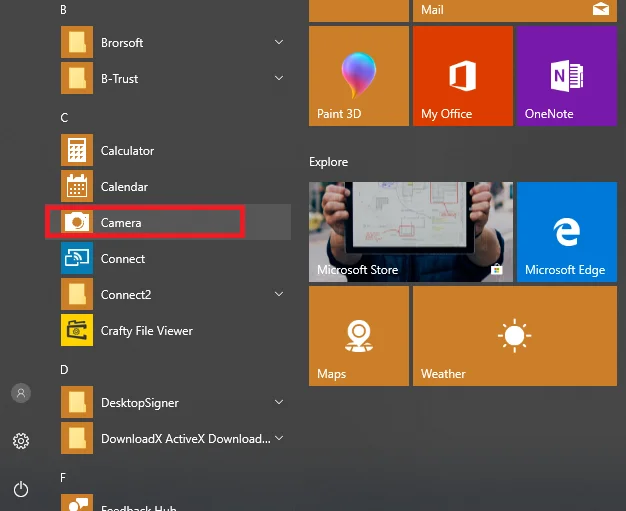
Task: Click the Power button icon
Action: [21, 489]
